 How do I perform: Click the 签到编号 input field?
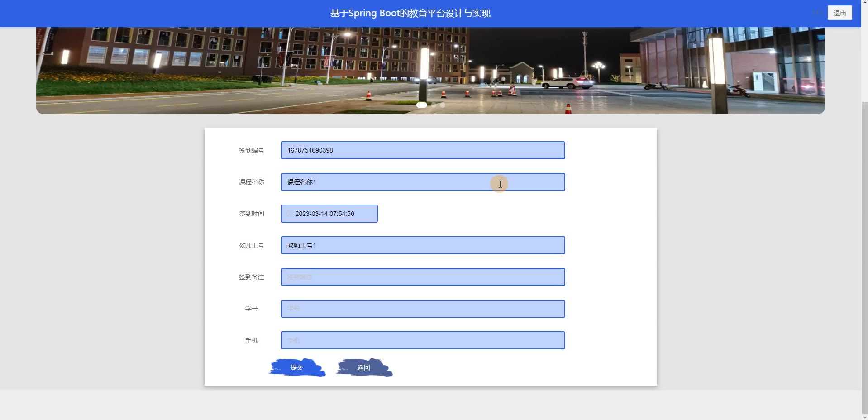(x=423, y=150)
